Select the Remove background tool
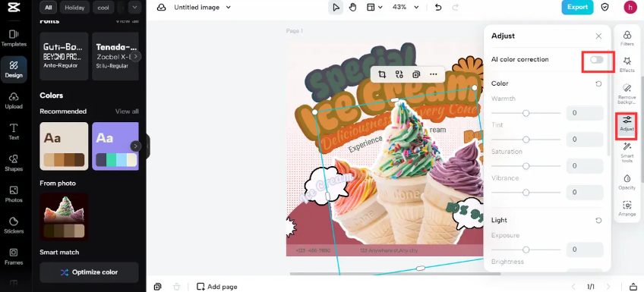 627,94
